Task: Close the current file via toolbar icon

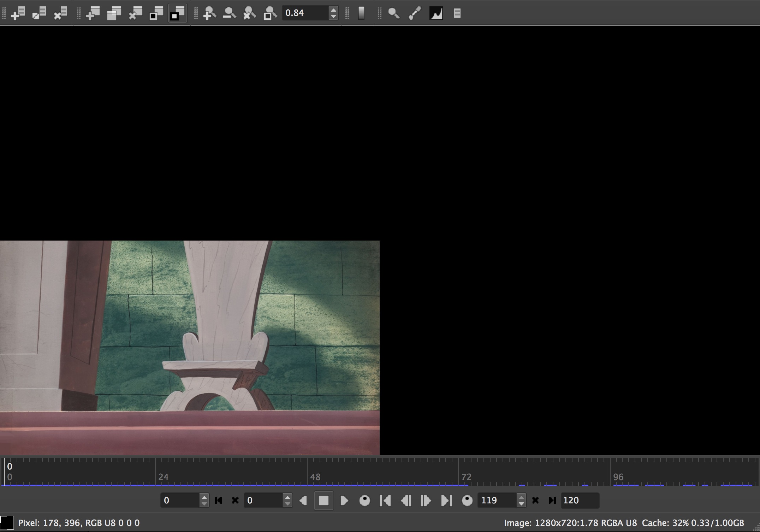Action: click(x=60, y=13)
